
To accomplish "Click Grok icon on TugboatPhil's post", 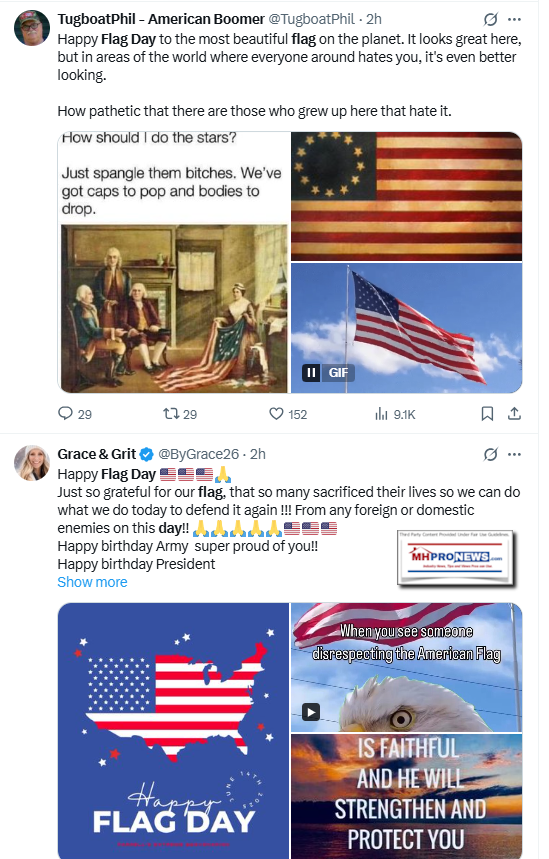I will (x=490, y=20).
